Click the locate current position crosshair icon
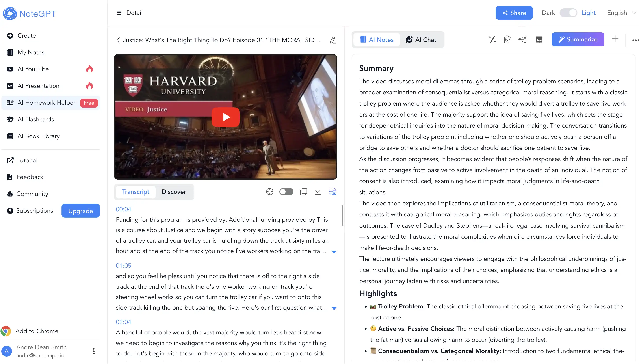Viewport: 639px width, 364px height. (x=269, y=192)
